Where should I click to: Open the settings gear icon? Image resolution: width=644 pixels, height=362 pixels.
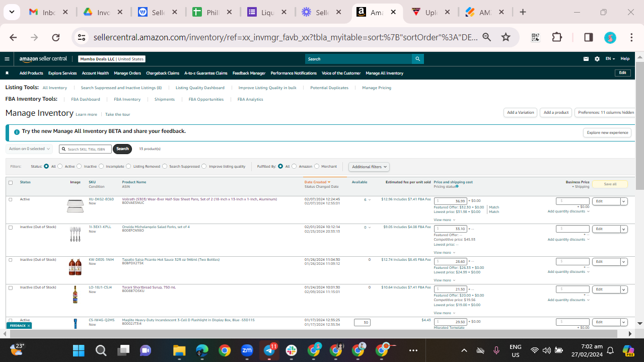(x=597, y=59)
